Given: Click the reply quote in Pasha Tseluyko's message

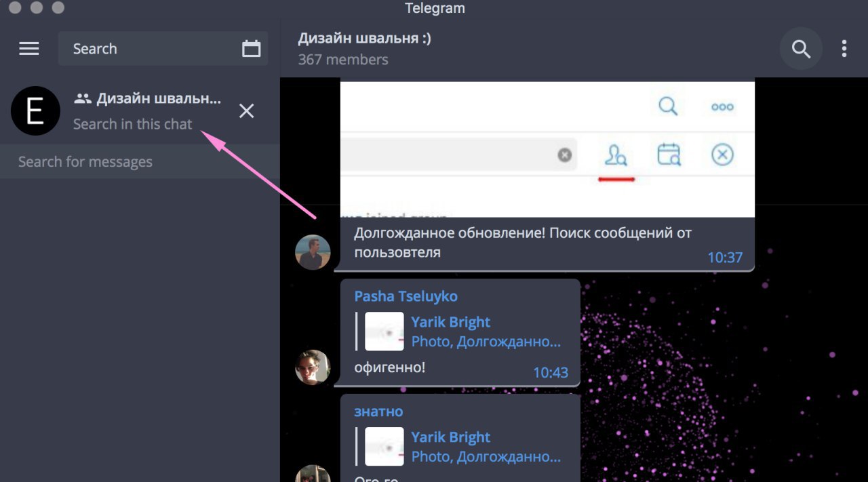Looking at the screenshot, I should [x=460, y=332].
